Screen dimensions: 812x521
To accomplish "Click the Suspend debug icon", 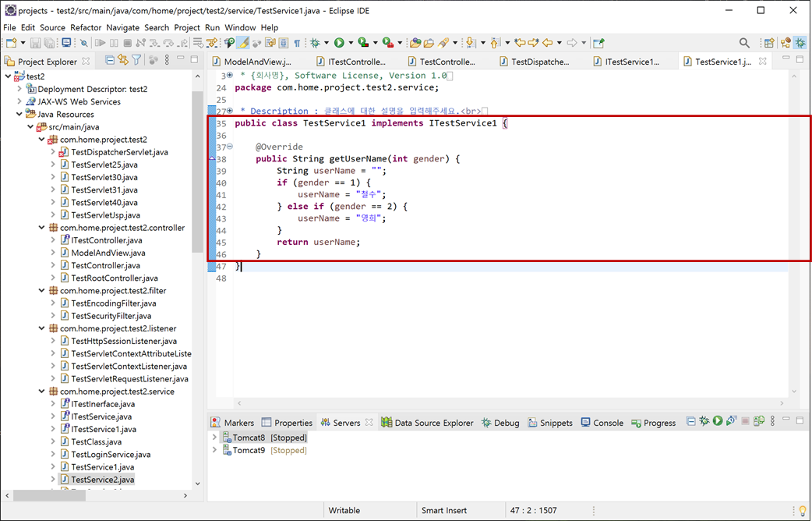I will pos(114,43).
